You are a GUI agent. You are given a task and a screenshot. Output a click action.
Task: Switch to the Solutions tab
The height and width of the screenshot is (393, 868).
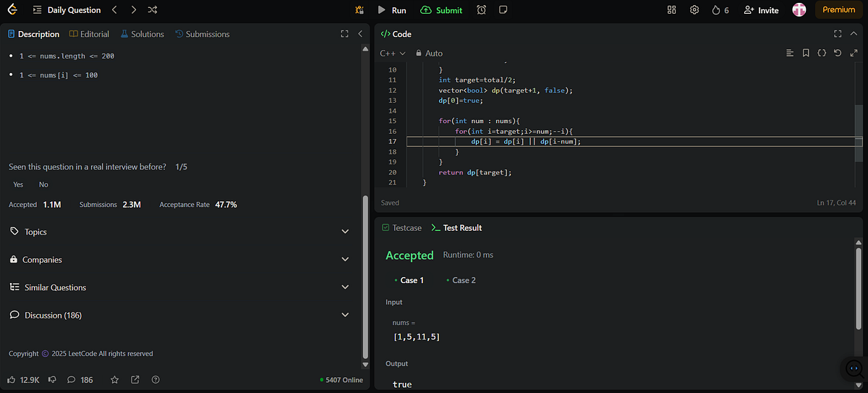(x=142, y=34)
